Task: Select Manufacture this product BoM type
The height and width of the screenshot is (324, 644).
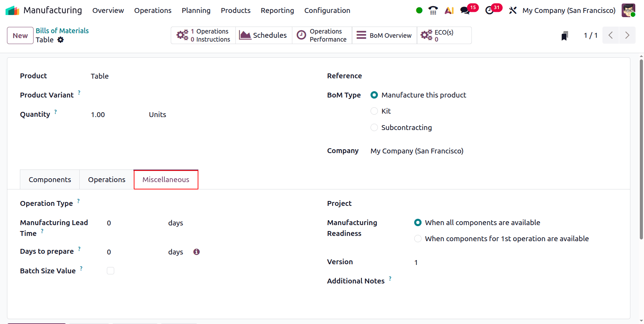Action: [374, 95]
